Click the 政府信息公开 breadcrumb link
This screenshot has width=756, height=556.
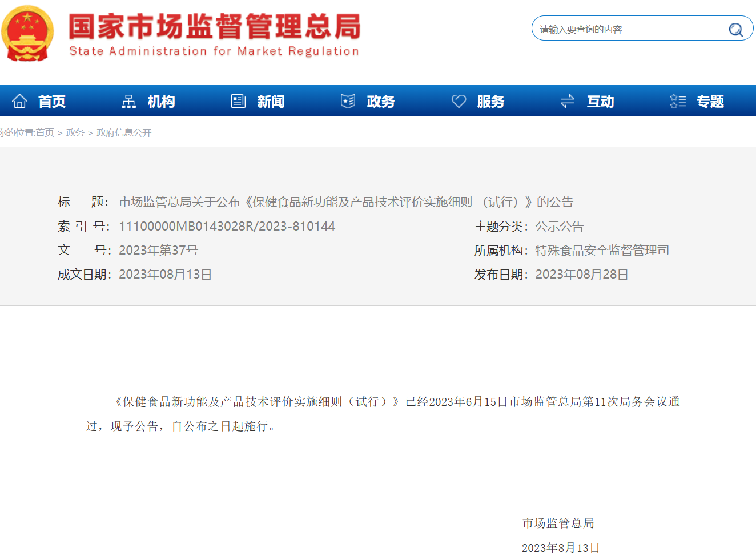124,132
